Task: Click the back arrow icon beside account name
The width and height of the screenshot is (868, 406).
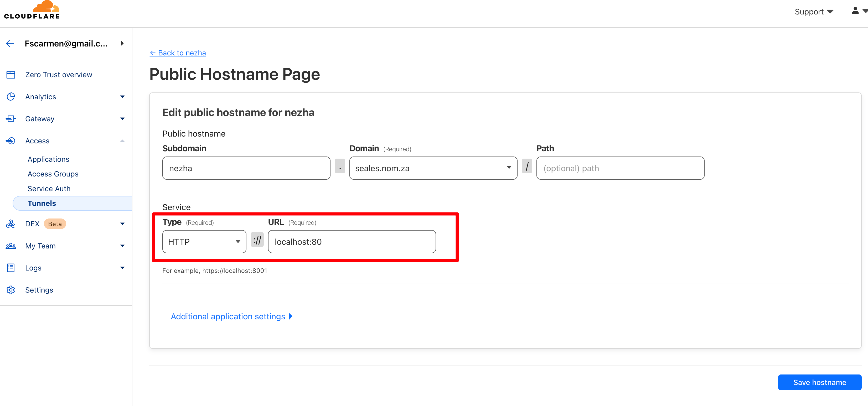Action: coord(11,44)
